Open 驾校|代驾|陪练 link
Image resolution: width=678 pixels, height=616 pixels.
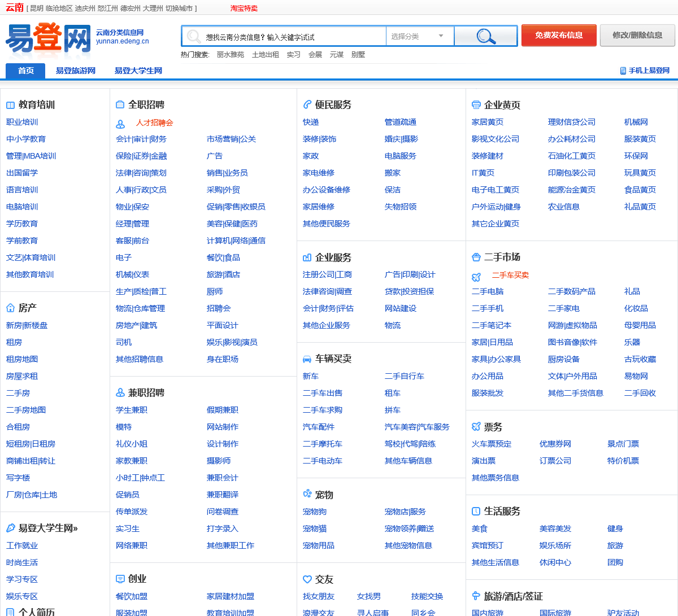click(x=410, y=444)
